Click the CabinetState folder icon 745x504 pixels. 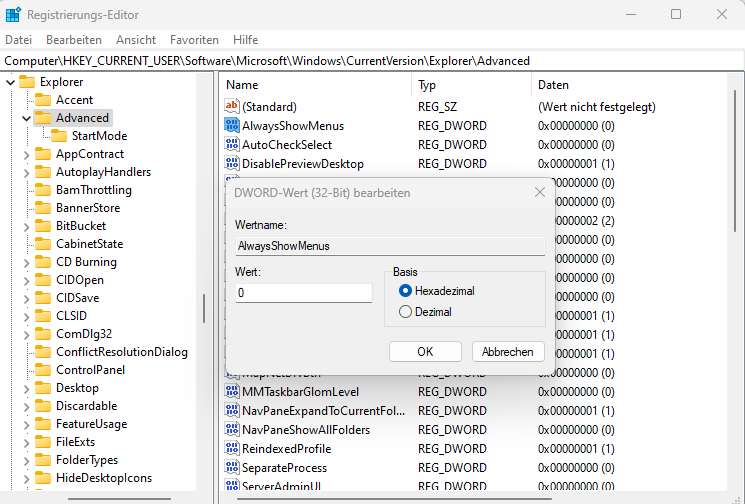coord(43,244)
